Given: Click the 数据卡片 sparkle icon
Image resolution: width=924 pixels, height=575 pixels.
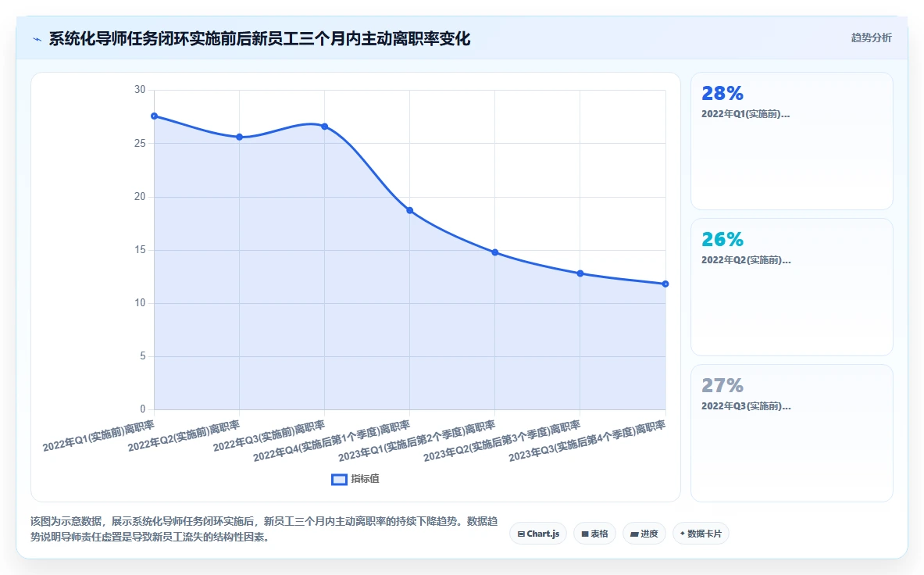Looking at the screenshot, I should (x=683, y=533).
